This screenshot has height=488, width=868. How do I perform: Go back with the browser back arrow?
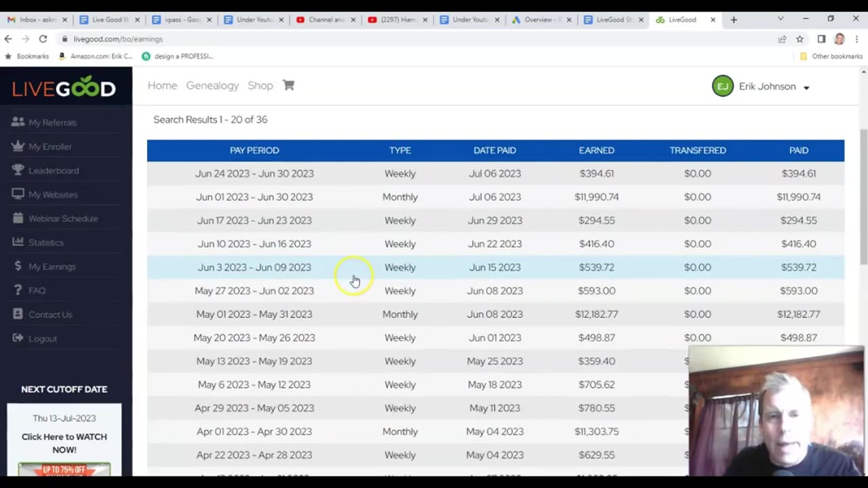pos(8,39)
